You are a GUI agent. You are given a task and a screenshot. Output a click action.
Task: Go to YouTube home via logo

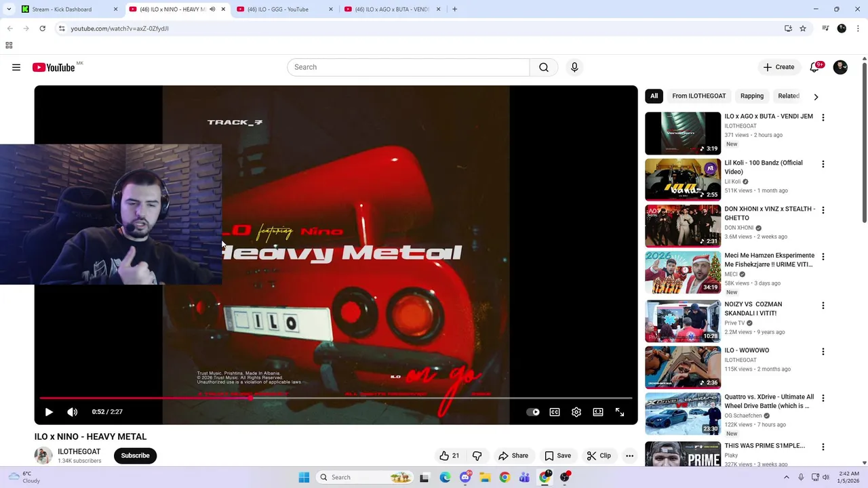pyautogui.click(x=54, y=67)
